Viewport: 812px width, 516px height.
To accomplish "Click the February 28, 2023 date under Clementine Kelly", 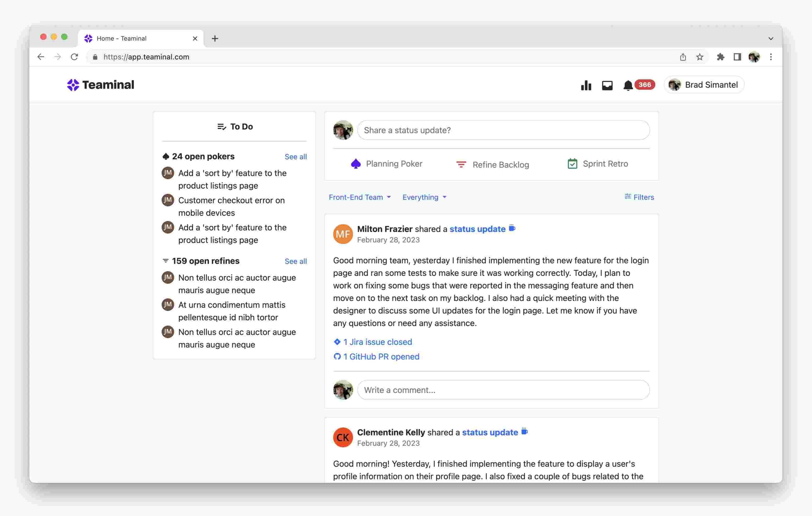I will pos(388,443).
